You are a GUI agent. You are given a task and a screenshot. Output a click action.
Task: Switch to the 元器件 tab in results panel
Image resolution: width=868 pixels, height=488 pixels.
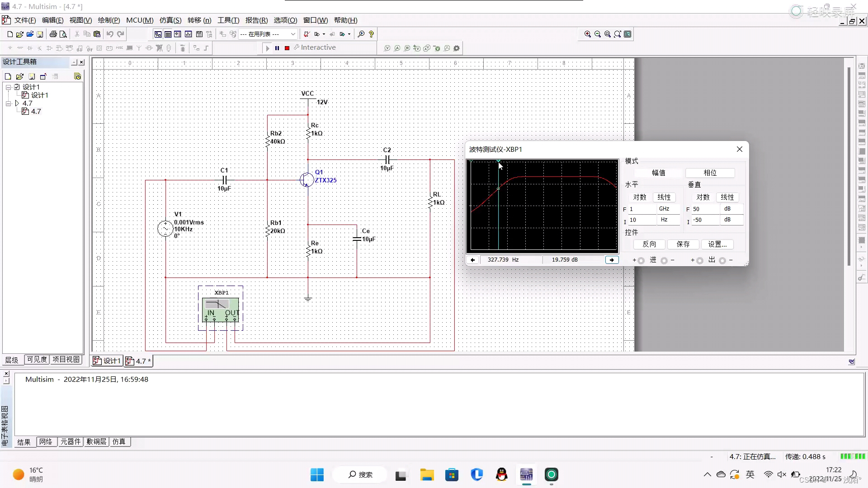click(x=71, y=442)
